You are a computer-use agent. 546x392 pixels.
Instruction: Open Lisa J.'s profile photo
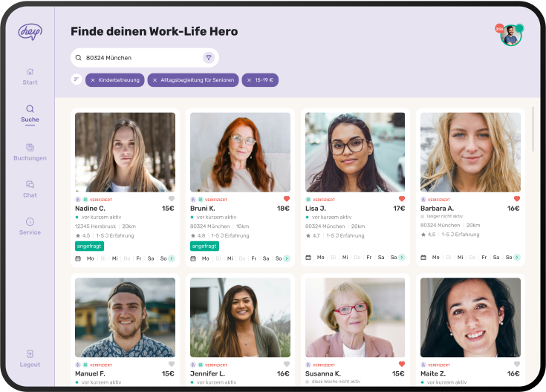pos(355,152)
